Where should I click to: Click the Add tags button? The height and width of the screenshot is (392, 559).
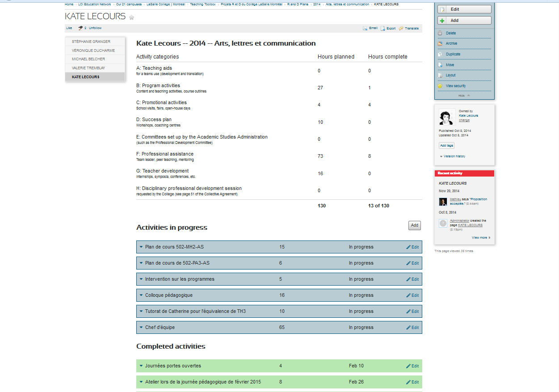(x=447, y=145)
